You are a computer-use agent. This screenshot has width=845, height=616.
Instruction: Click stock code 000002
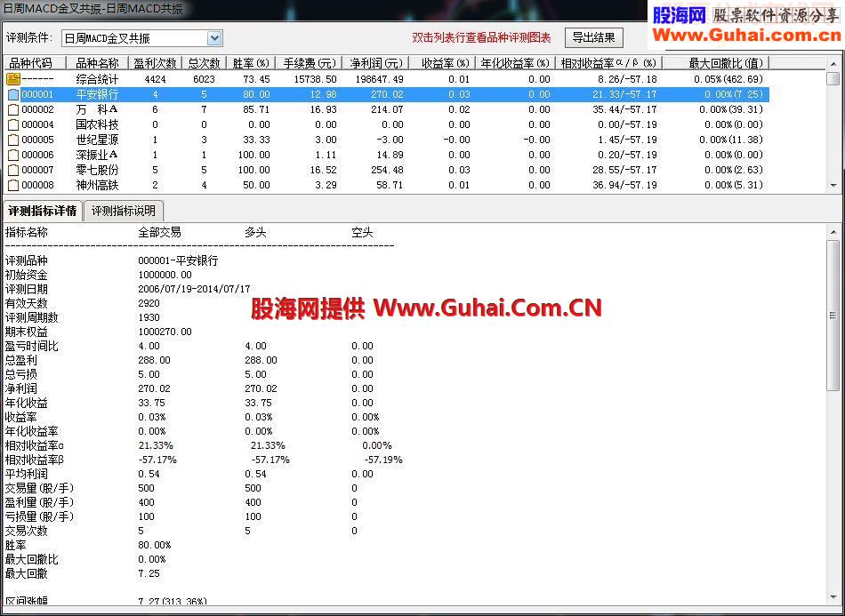click(x=37, y=110)
